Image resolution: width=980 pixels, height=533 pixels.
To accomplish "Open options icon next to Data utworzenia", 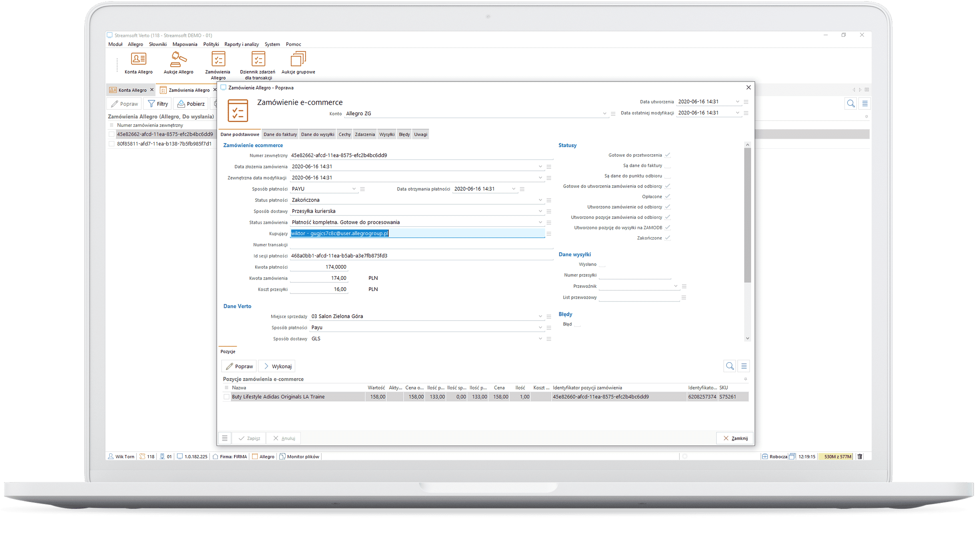I will pyautogui.click(x=746, y=102).
